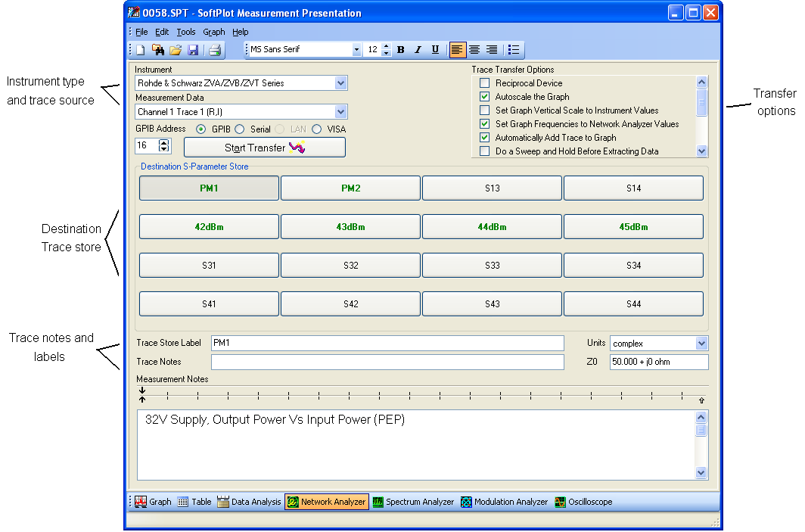Enable the Reciprocal Device checkbox
The image size is (805, 532).
484,83
